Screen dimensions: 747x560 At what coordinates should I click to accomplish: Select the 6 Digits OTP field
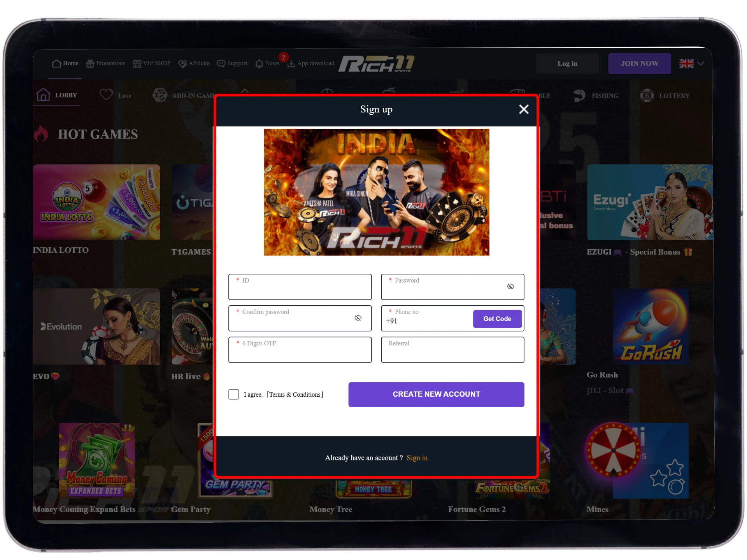click(300, 350)
